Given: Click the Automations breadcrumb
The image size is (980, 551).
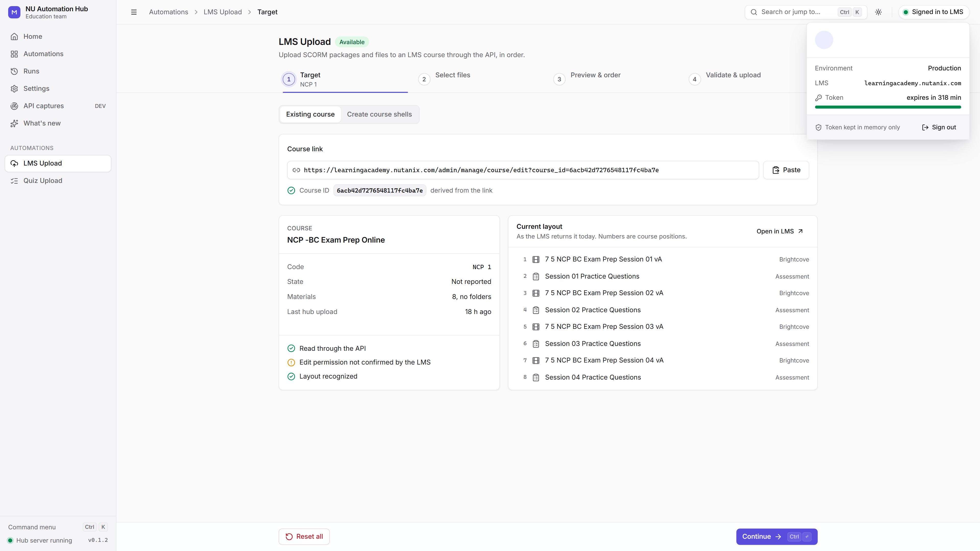Looking at the screenshot, I should (x=168, y=12).
